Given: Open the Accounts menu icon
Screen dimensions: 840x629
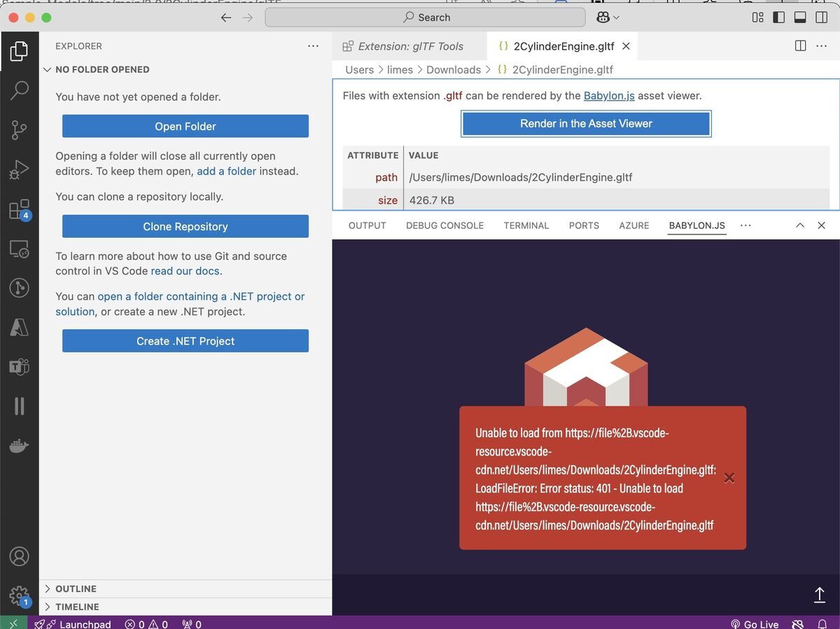Looking at the screenshot, I should [x=19, y=557].
